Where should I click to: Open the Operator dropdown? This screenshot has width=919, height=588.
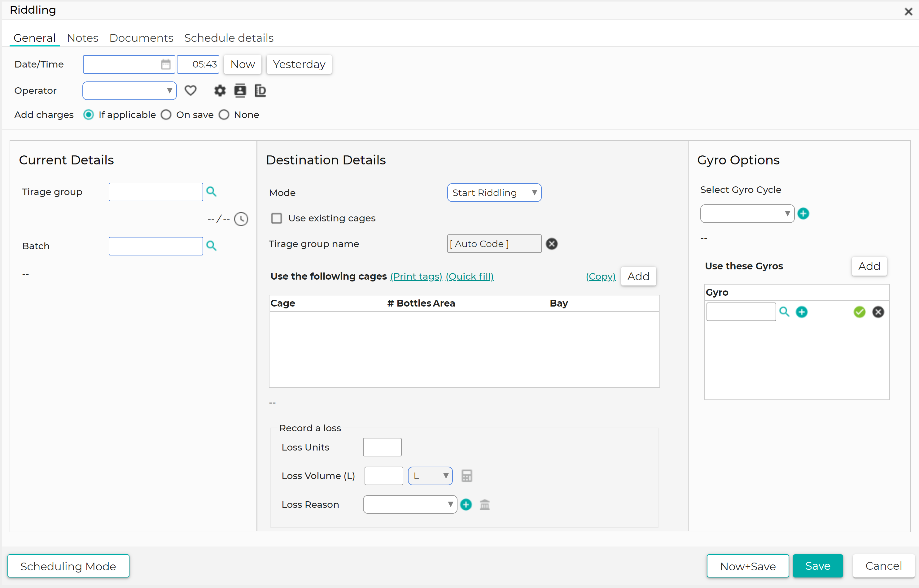point(129,90)
